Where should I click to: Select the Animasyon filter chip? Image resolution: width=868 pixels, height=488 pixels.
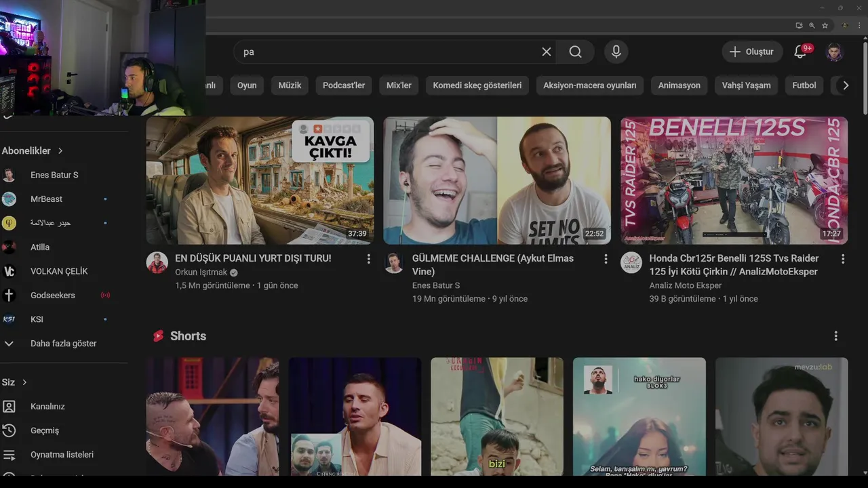[x=679, y=85]
